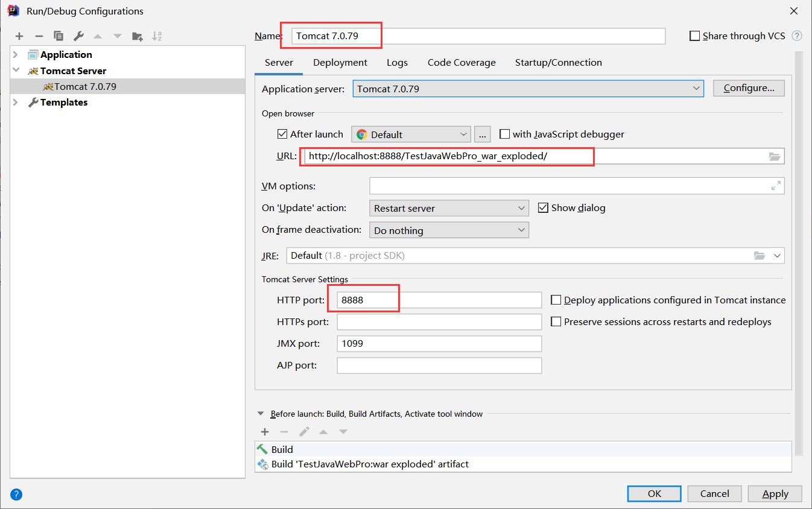Enable with JavaScript debugger checkbox
812x509 pixels.
point(504,134)
